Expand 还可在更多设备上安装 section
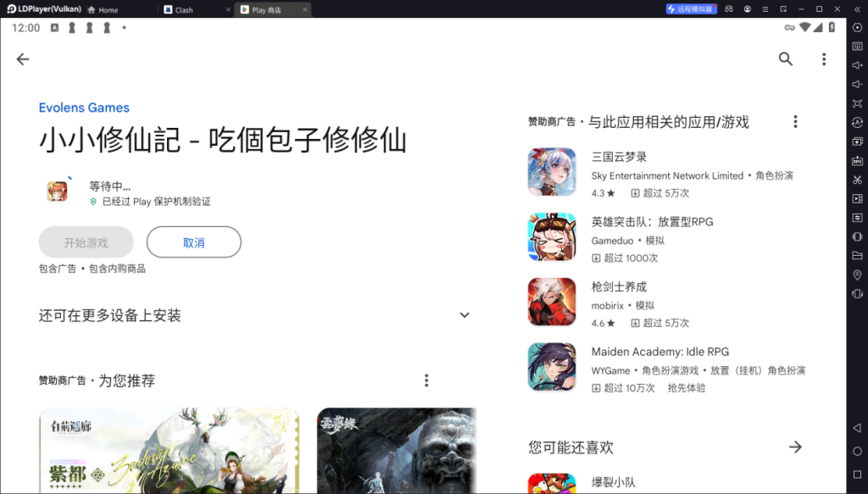Screen dimensions: 868x494 [465, 315]
